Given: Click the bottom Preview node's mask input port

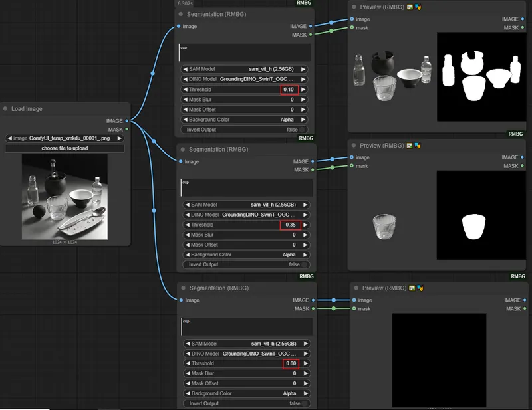Looking at the screenshot, I should pyautogui.click(x=353, y=308).
